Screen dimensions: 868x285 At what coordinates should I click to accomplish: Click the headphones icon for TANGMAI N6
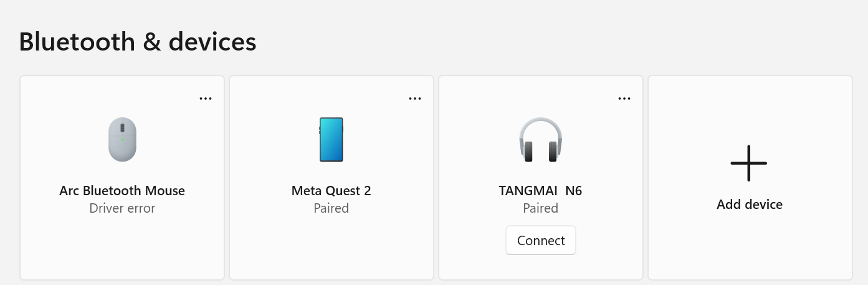(540, 140)
